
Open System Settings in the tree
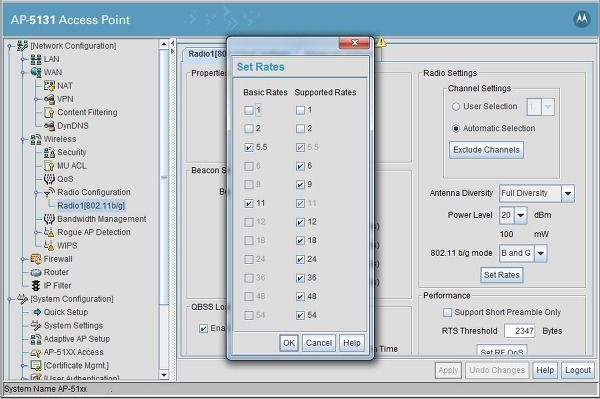[73, 326]
